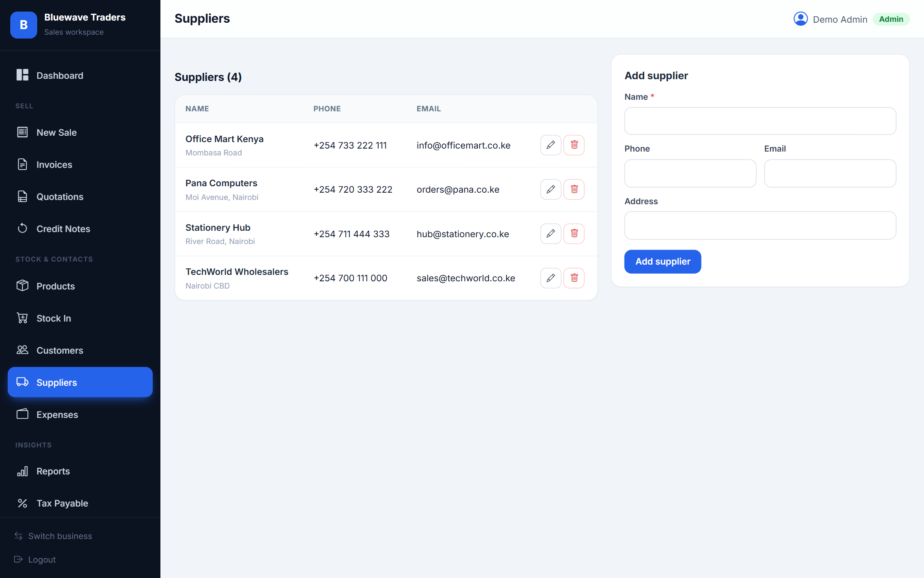Click the Switch business arrows icon
924x578 pixels.
coord(18,536)
